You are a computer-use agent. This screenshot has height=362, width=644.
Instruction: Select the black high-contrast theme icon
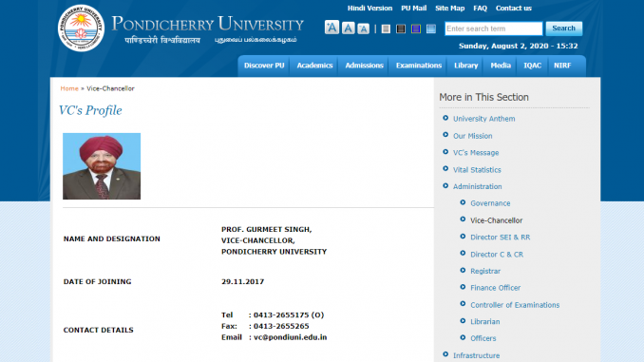tap(401, 29)
